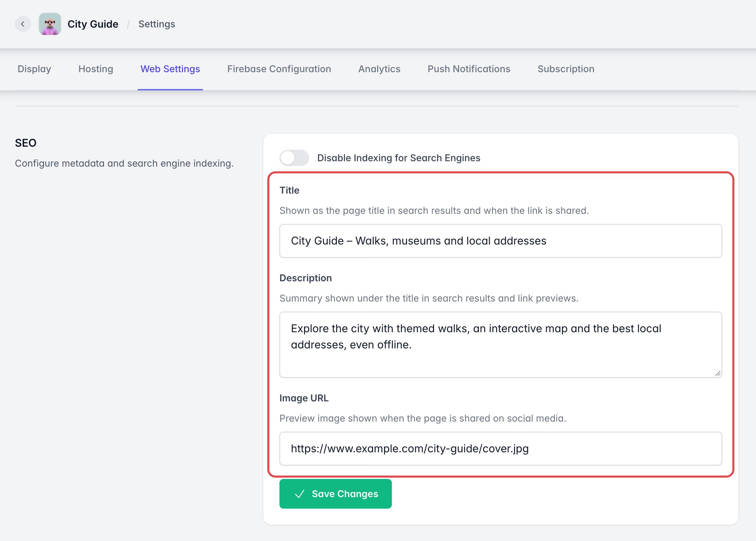This screenshot has width=756, height=541.
Task: Click the Disable Indexing for Search Engines label
Action: pyautogui.click(x=399, y=158)
